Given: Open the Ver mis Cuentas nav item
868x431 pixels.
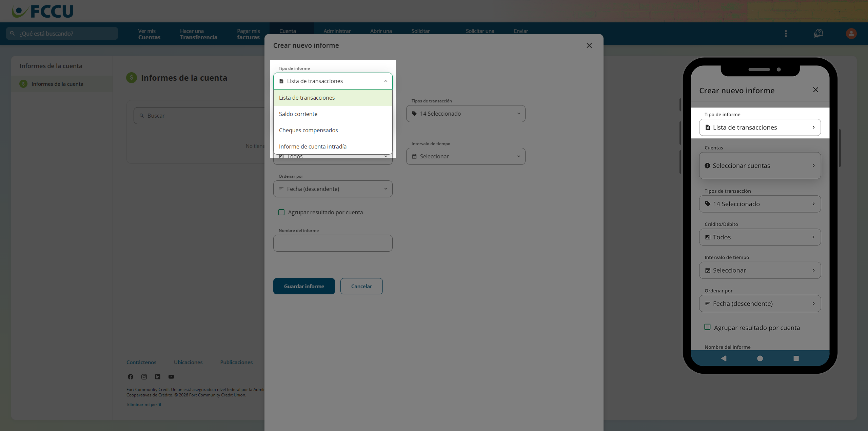Looking at the screenshot, I should (149, 34).
